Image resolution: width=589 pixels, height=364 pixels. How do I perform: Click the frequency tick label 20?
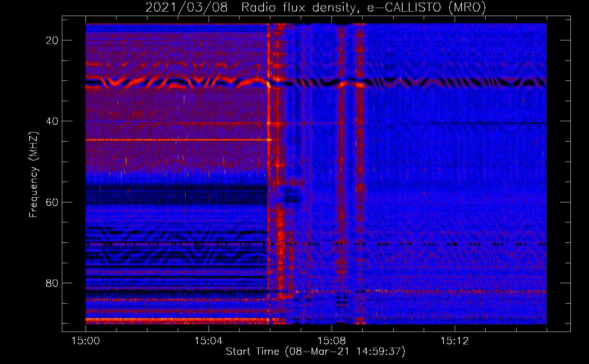pyautogui.click(x=52, y=40)
